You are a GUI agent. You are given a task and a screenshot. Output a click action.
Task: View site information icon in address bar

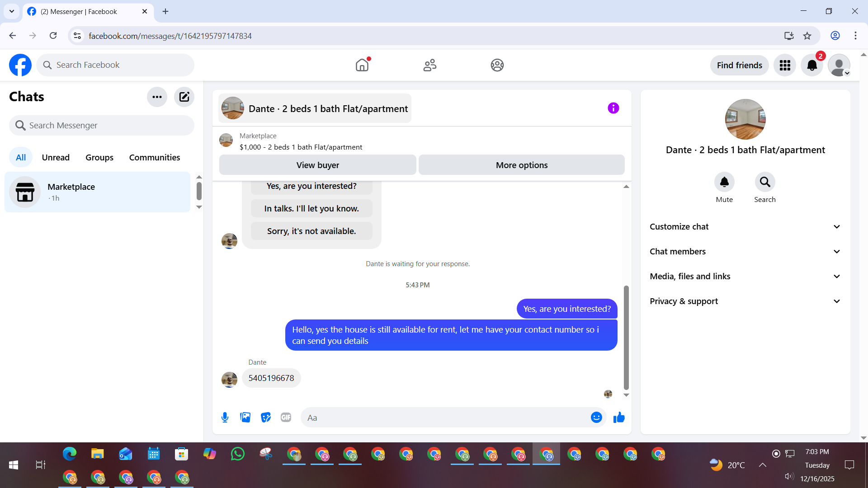[77, 36]
